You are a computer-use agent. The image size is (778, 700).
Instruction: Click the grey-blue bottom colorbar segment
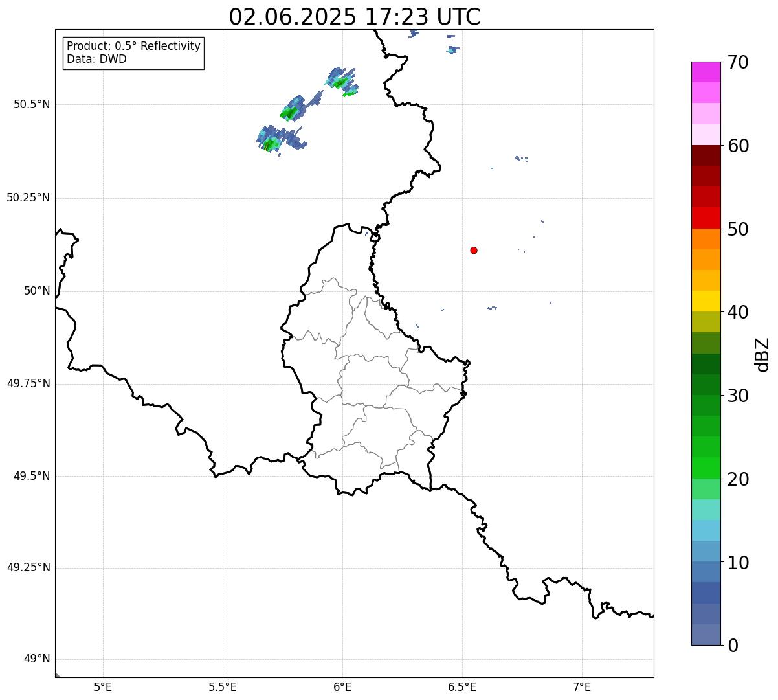point(706,635)
